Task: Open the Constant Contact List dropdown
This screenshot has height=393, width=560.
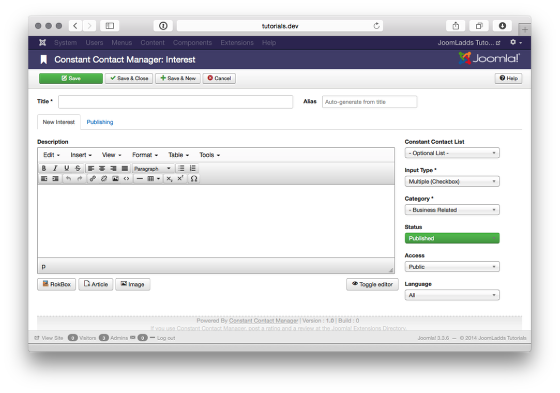Action: point(452,153)
